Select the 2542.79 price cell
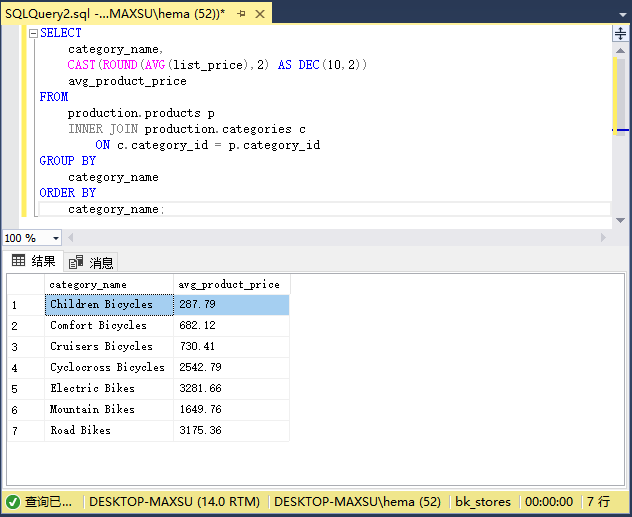The width and height of the screenshot is (632, 517). point(231,368)
